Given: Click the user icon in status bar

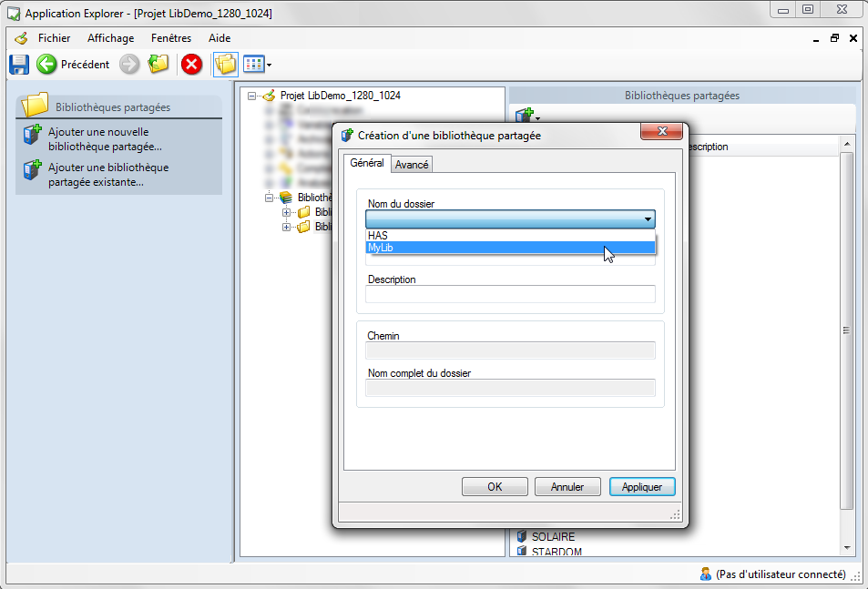Looking at the screenshot, I should [705, 574].
